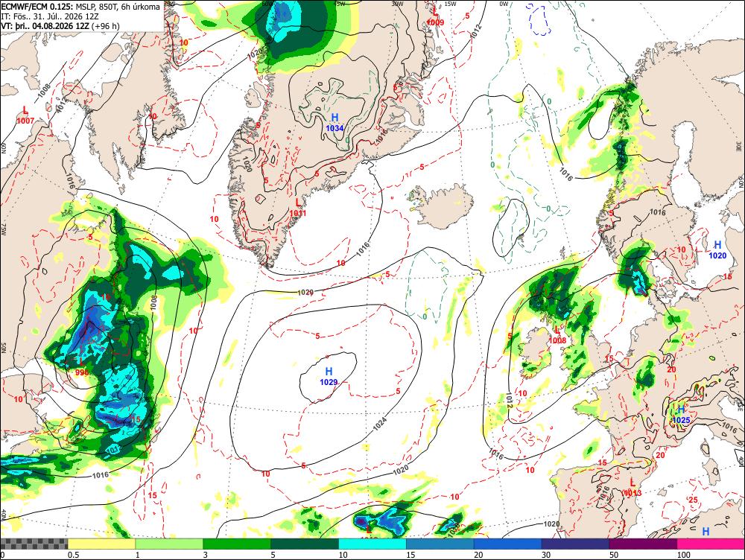Click the H 1034 high over Greenland
745x560 pixels.
335,122
